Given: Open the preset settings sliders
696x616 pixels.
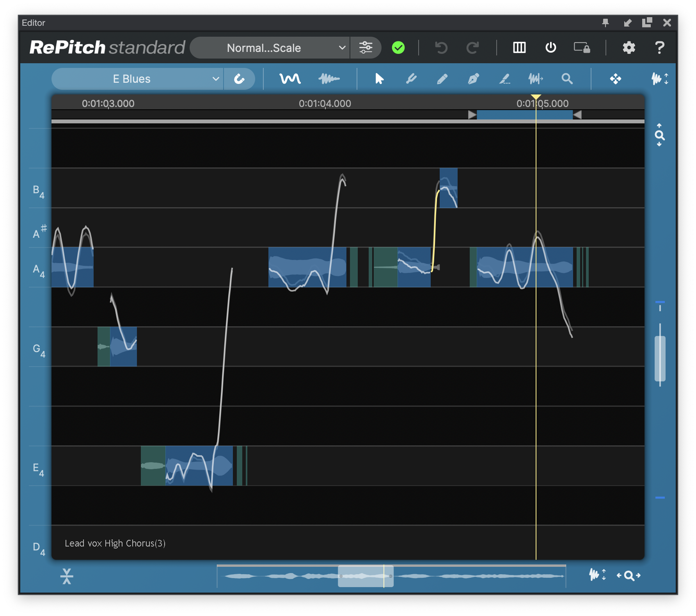Looking at the screenshot, I should coord(366,48).
